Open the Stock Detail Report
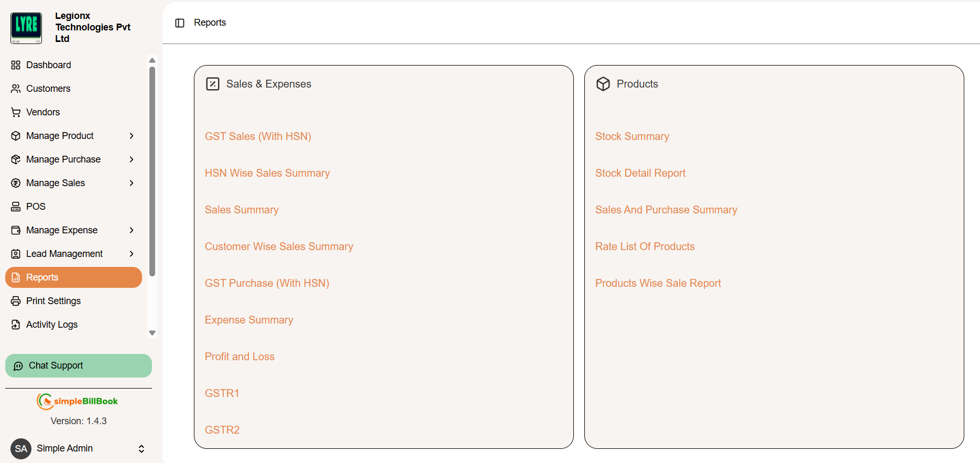Screen dimensions: 980x463 (x=640, y=173)
